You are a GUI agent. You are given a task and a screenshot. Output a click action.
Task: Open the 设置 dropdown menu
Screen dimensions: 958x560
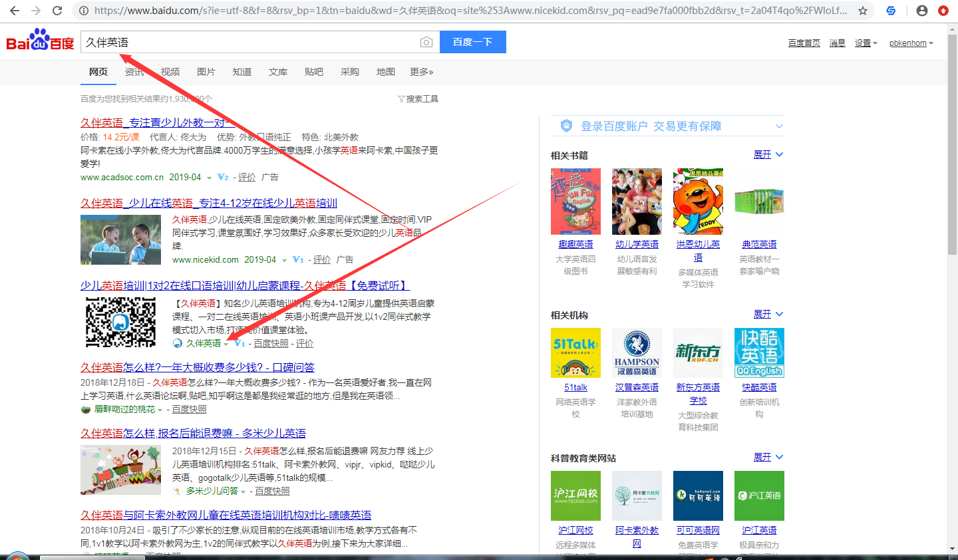click(866, 43)
